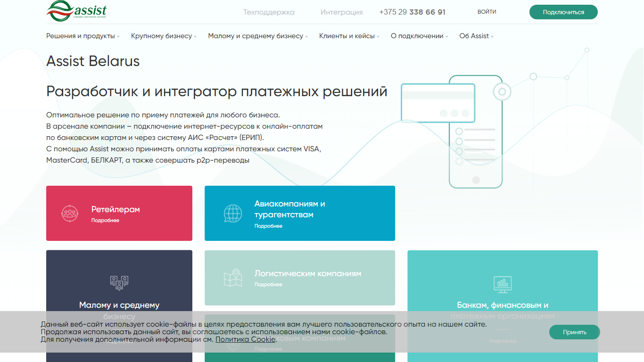Image resolution: width=644 pixels, height=362 pixels.
Task: Click the small and medium business icon
Action: click(119, 283)
